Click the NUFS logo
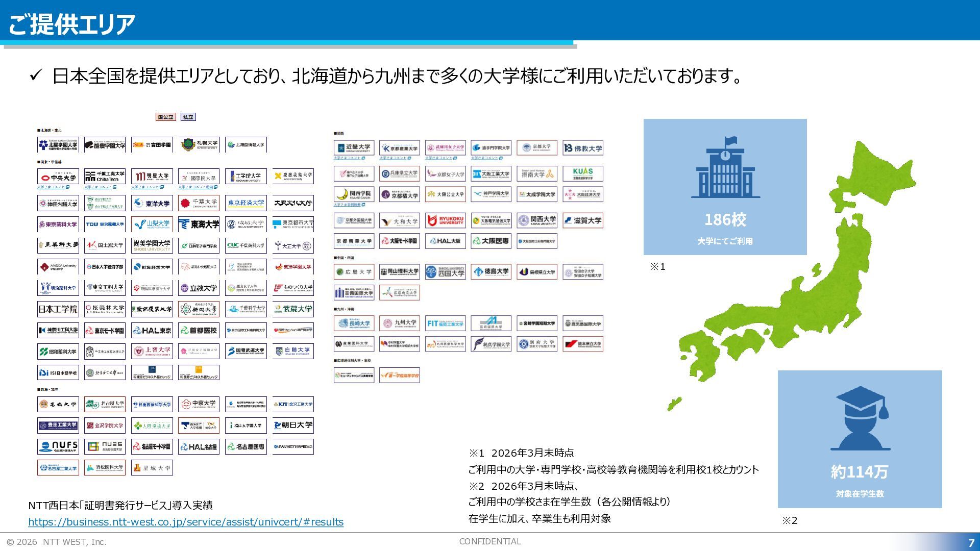This screenshot has height=551, width=980. (58, 446)
